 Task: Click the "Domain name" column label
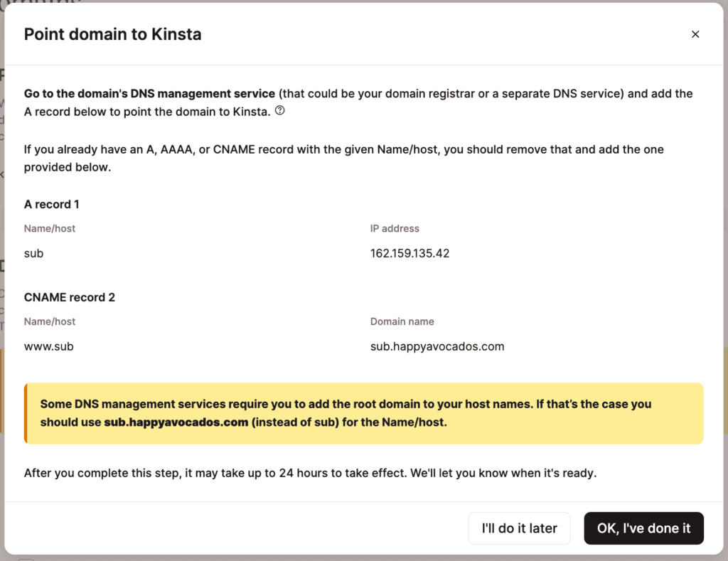pyautogui.click(x=402, y=321)
